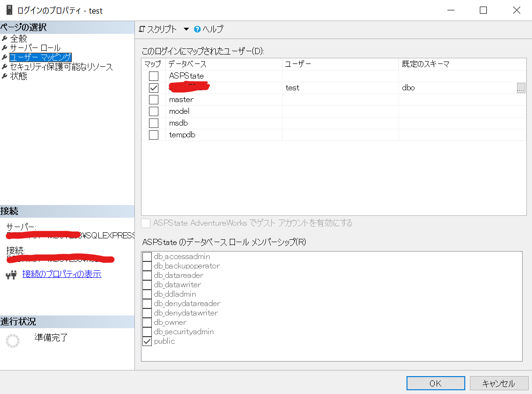This screenshot has width=532, height=394.
Task: Check the db_securityadmin role
Action: tap(147, 331)
